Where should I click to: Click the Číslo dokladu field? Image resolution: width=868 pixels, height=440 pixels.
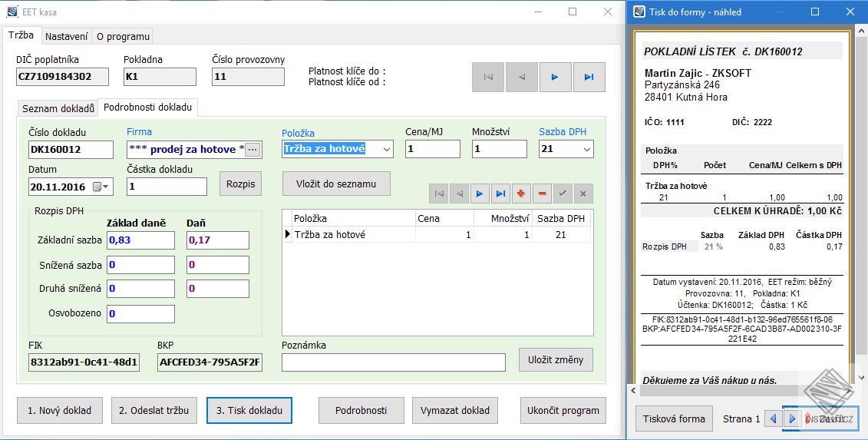71,150
